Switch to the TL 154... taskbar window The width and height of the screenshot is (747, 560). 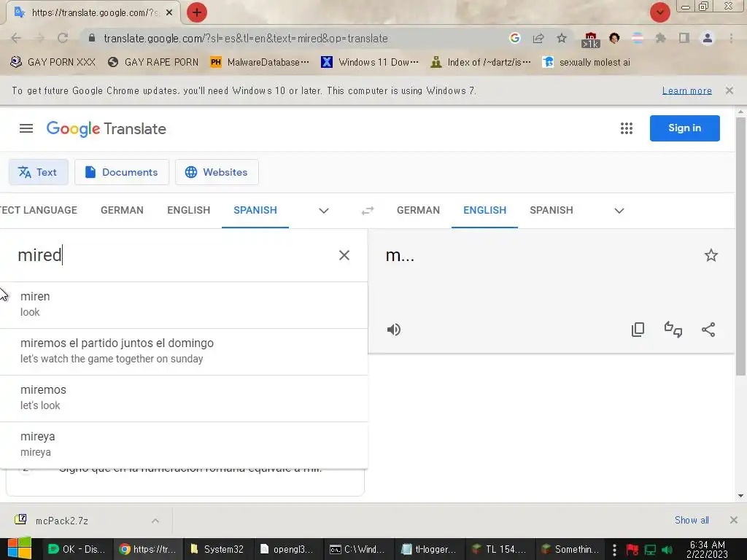coord(499,549)
